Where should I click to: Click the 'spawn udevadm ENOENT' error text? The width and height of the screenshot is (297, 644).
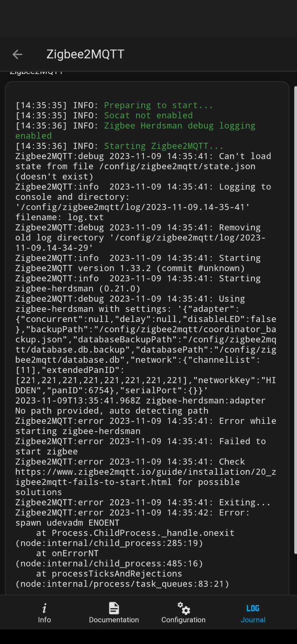pyautogui.click(x=67, y=523)
